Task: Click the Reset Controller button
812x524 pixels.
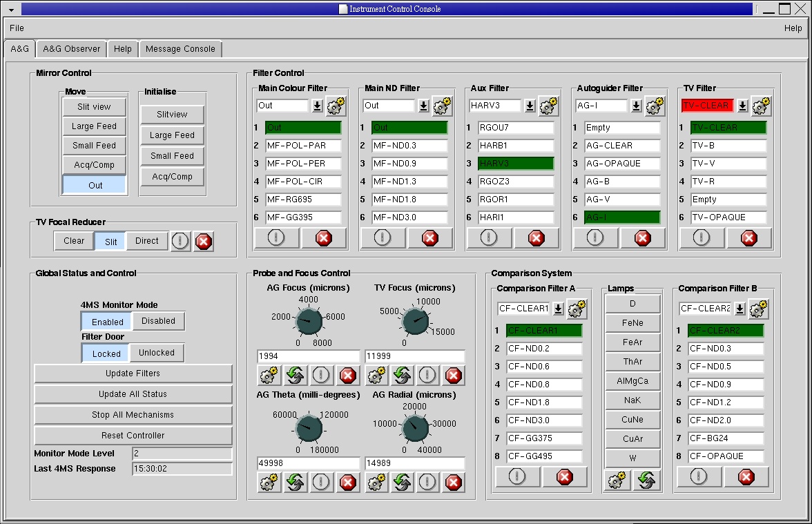Action: 133,436
